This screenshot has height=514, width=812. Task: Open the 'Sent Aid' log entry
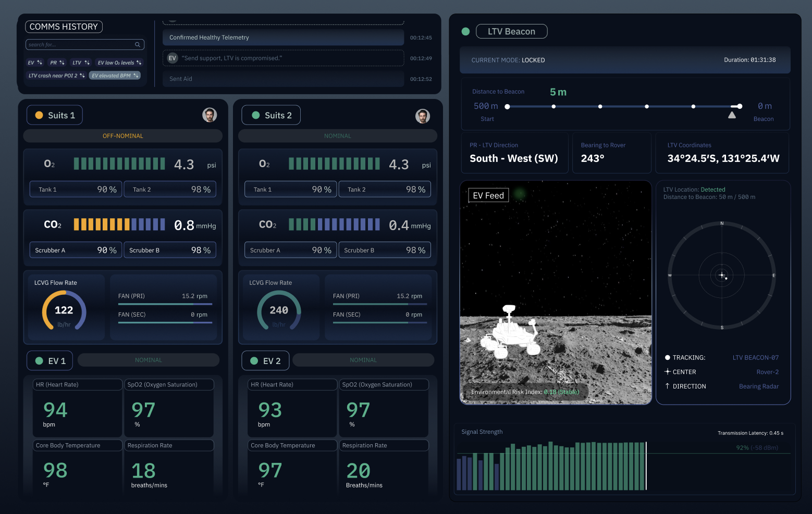pos(283,79)
